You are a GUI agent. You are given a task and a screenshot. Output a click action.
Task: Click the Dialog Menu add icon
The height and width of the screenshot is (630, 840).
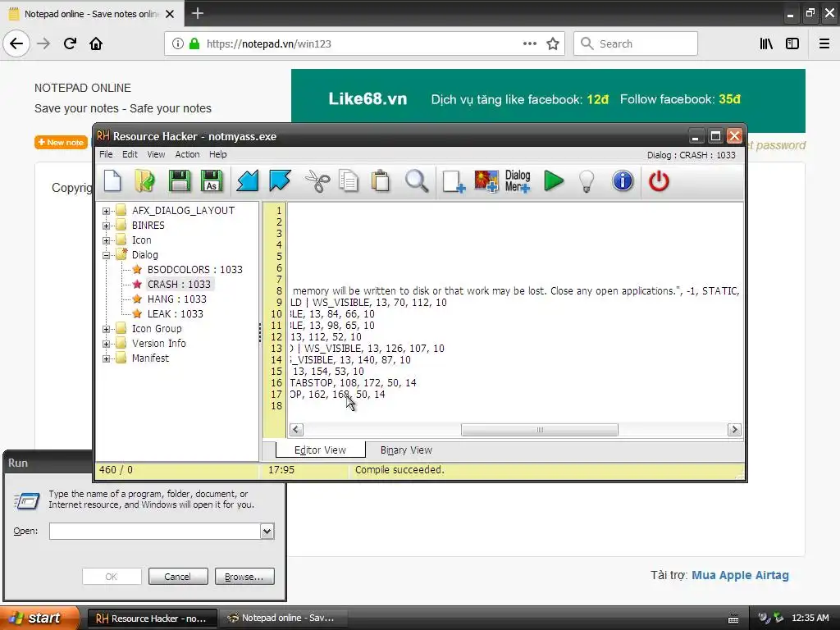pos(518,181)
